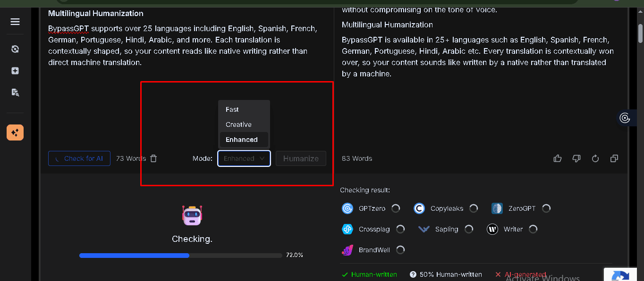The width and height of the screenshot is (644, 281).
Task: Select the Creative mode option
Action: tap(238, 124)
